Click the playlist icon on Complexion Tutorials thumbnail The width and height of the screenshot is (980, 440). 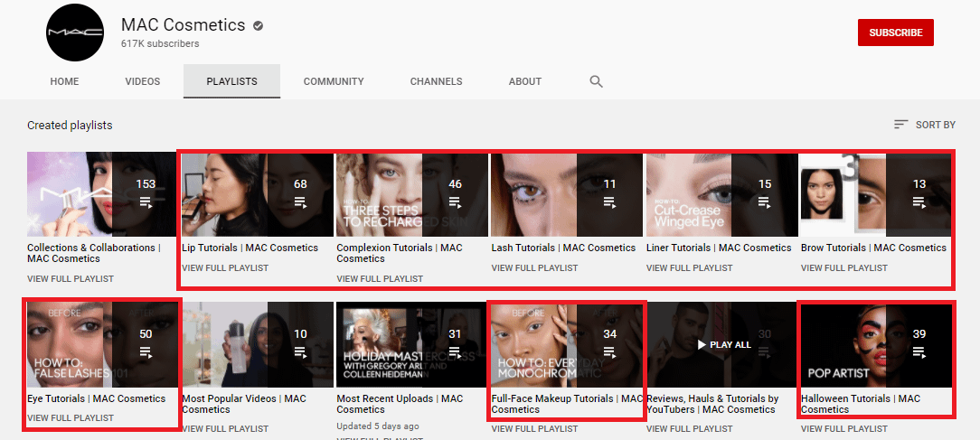click(455, 201)
